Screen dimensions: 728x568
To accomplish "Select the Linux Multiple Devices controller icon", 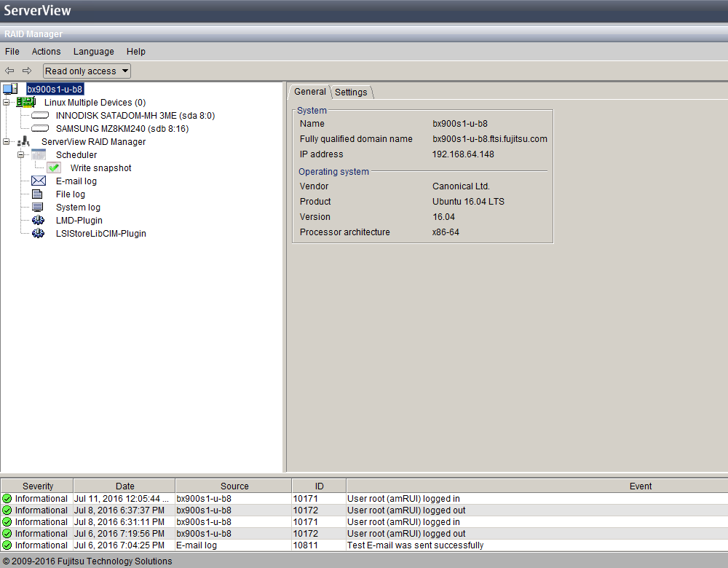I will (25, 102).
